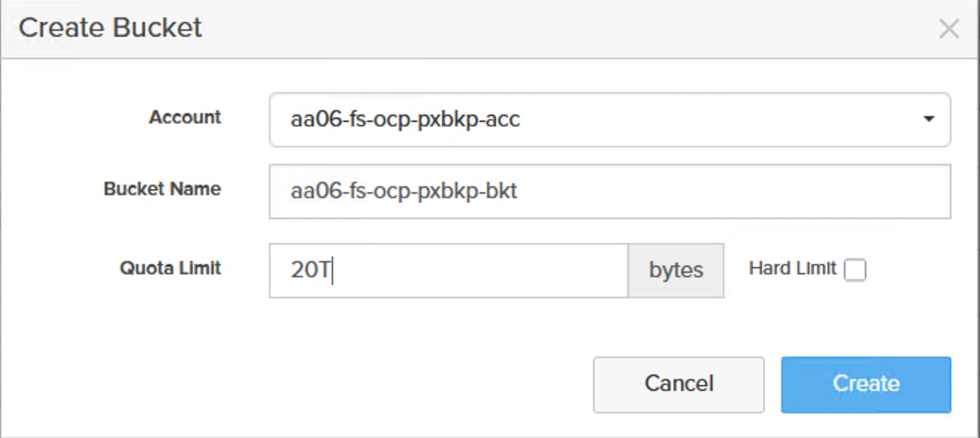Image resolution: width=980 pixels, height=438 pixels.
Task: Click the Create Bucket dialog title
Action: pos(111,28)
